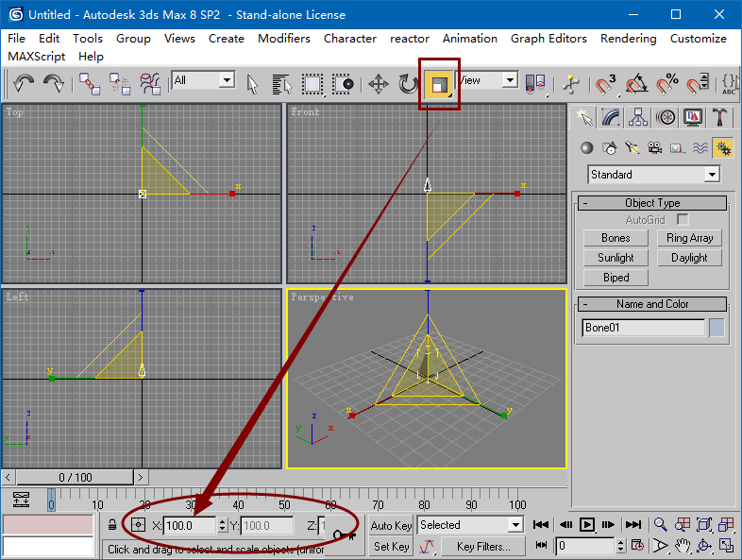Switch to the Modify command panel tab

611,117
